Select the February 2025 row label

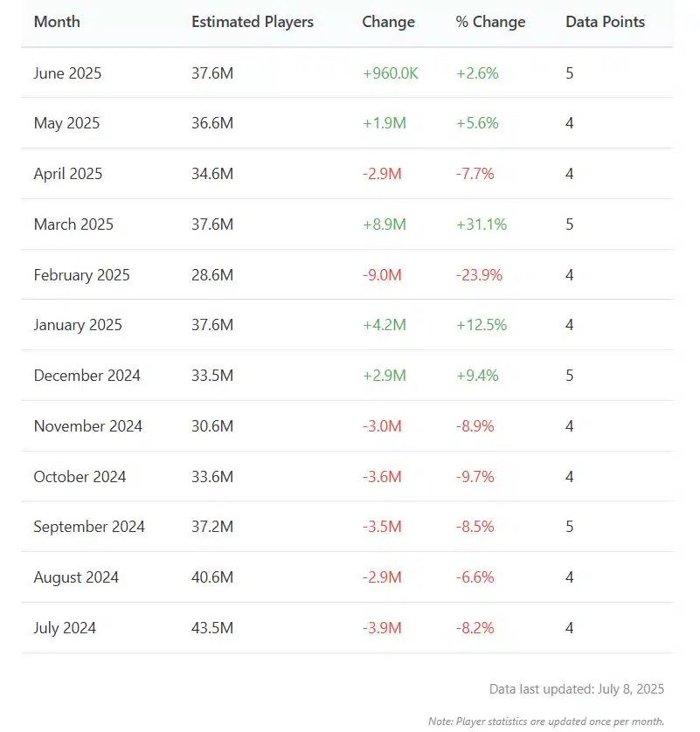(82, 275)
